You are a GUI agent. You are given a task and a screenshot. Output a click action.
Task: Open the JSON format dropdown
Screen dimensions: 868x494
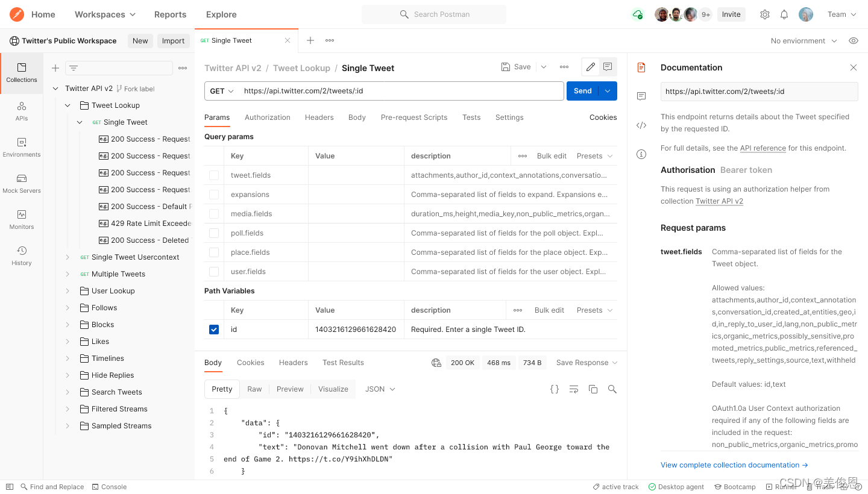380,389
